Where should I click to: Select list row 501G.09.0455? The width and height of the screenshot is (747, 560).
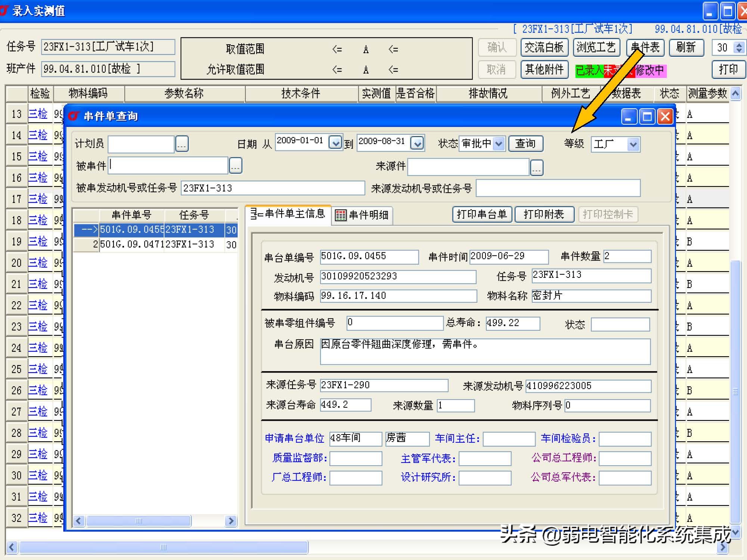point(156,230)
